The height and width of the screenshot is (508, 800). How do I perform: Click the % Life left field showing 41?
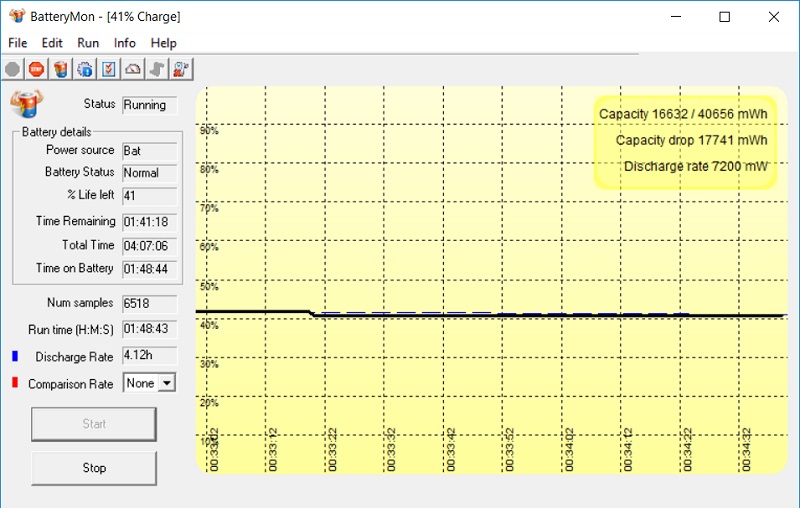pos(149,196)
